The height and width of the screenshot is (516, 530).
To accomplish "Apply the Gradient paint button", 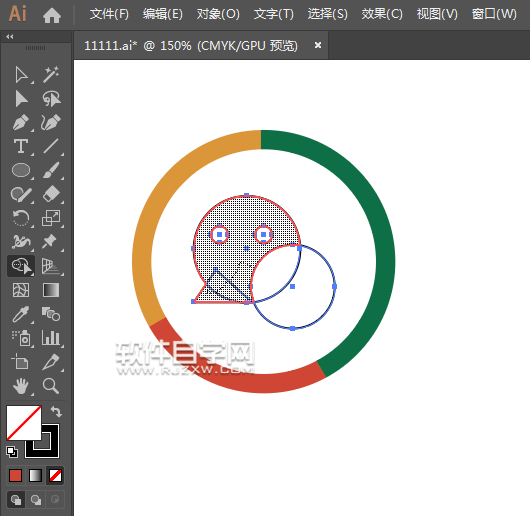I will click(35, 475).
